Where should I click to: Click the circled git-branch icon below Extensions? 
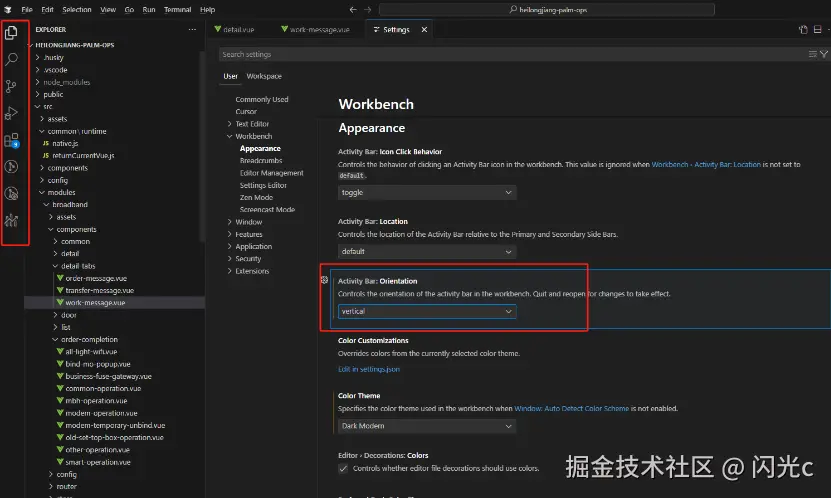click(11, 167)
